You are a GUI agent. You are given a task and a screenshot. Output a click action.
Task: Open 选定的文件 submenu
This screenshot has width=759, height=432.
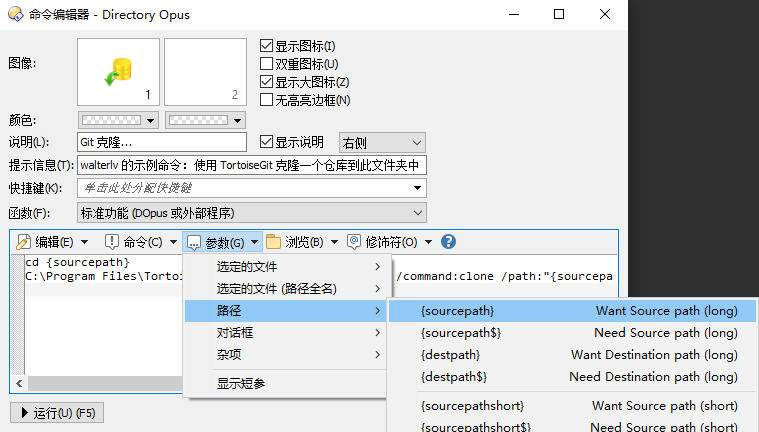coord(286,267)
